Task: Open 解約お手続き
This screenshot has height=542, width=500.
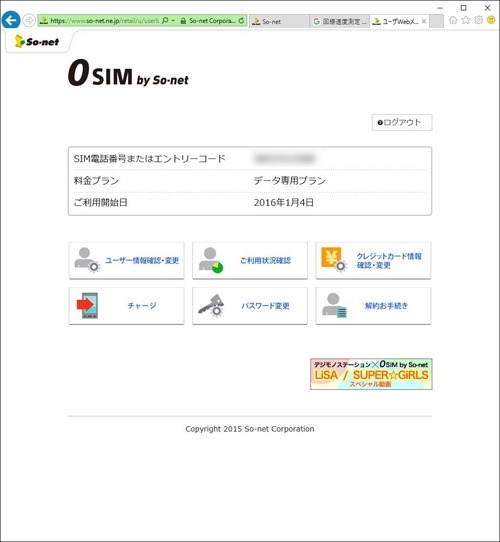Action: [x=373, y=306]
